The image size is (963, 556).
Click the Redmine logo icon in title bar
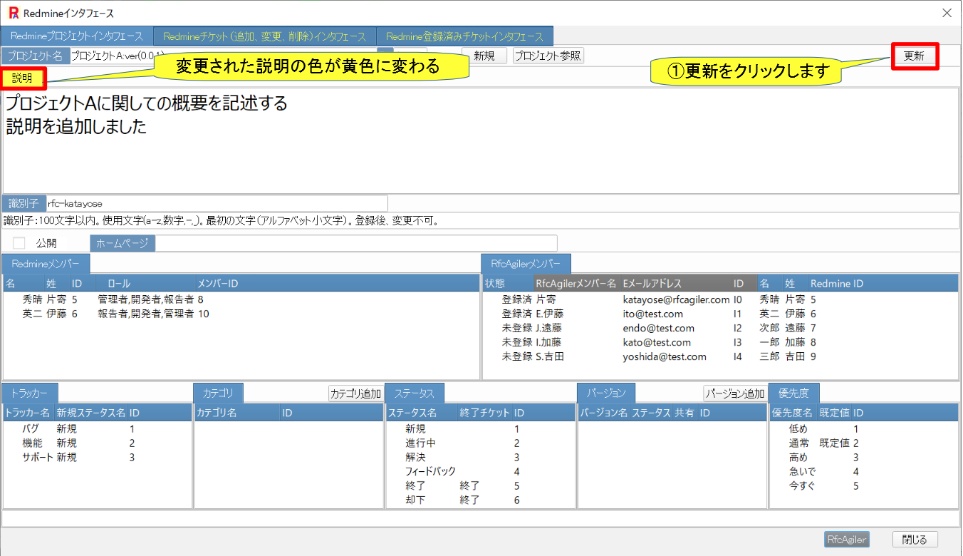point(14,13)
